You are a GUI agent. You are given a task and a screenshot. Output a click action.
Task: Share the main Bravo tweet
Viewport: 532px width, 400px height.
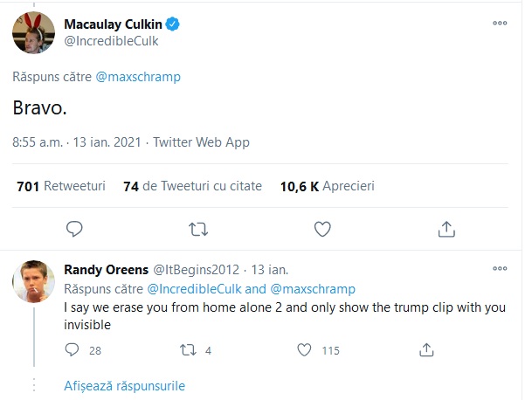click(446, 229)
